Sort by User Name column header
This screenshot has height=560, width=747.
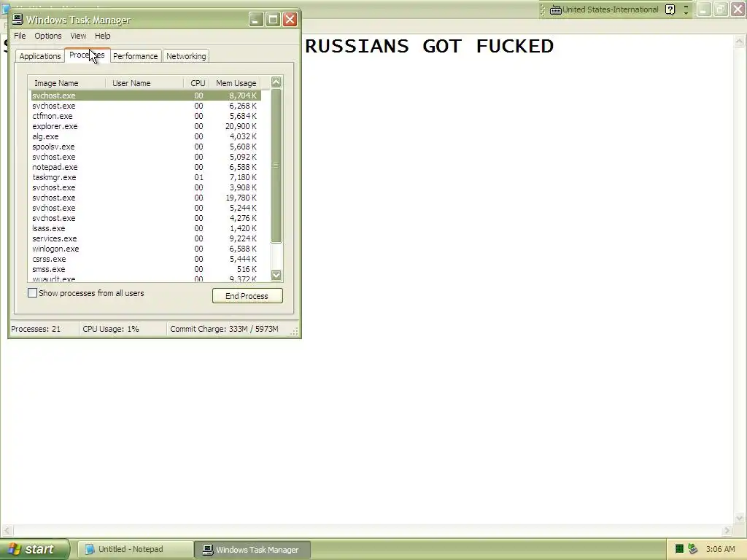tap(144, 83)
